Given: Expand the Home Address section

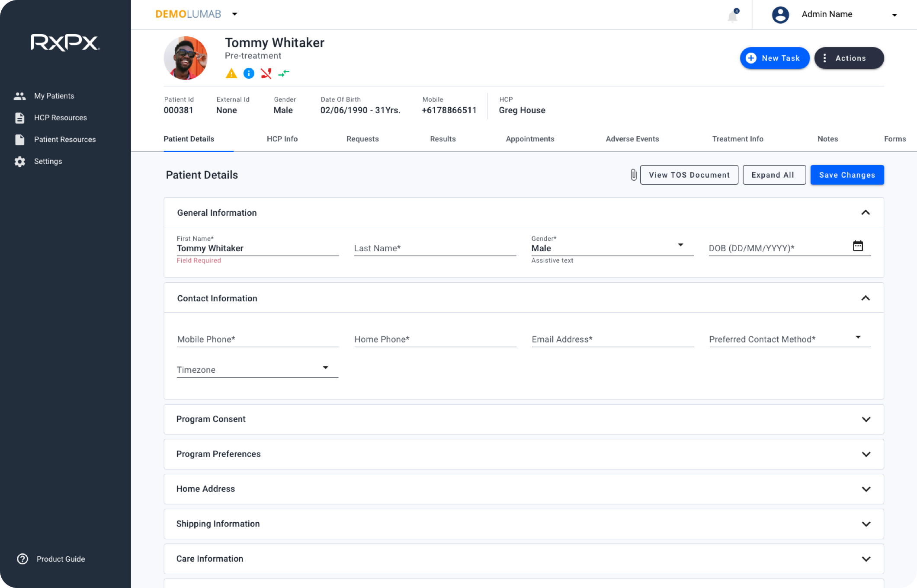Looking at the screenshot, I should click(x=866, y=489).
